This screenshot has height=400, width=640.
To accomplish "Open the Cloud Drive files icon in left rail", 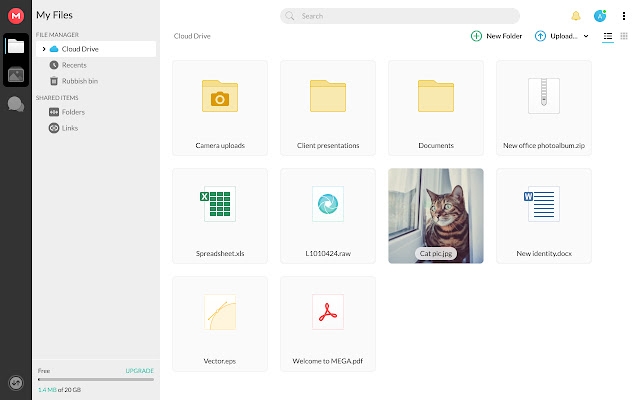I will (x=15, y=46).
